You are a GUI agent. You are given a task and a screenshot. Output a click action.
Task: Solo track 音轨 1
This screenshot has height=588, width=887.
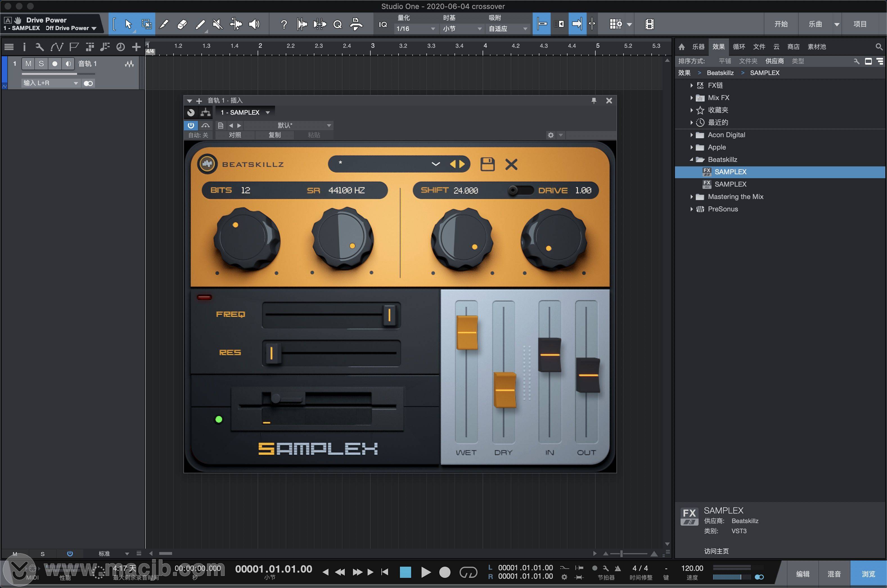coord(41,64)
